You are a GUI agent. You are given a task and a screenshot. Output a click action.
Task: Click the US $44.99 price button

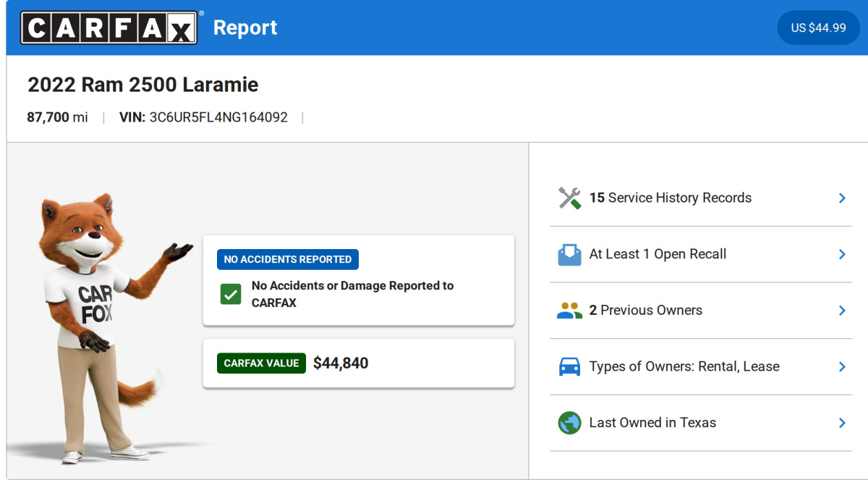coord(818,28)
